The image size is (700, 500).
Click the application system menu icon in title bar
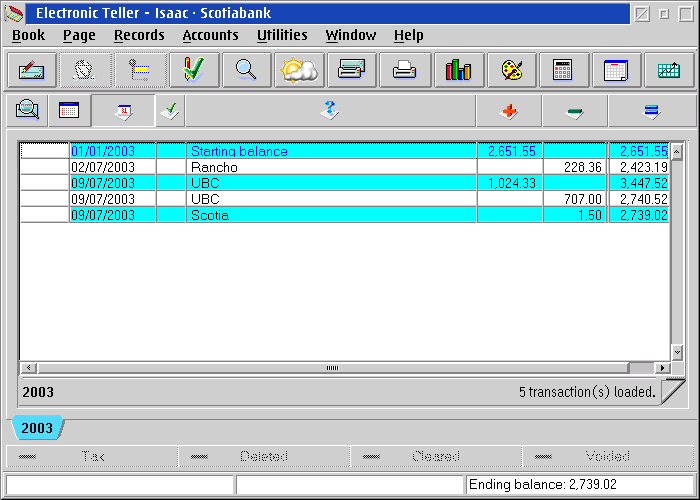(14, 13)
